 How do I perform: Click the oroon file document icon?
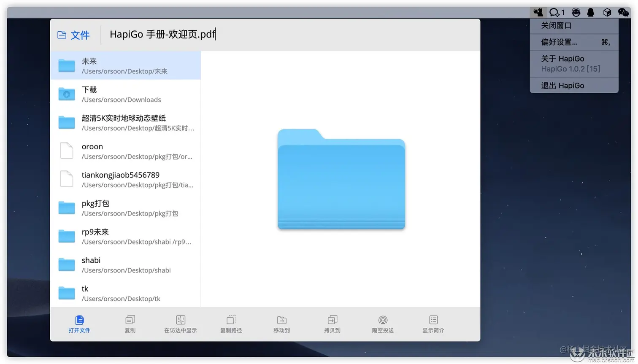[x=67, y=151]
